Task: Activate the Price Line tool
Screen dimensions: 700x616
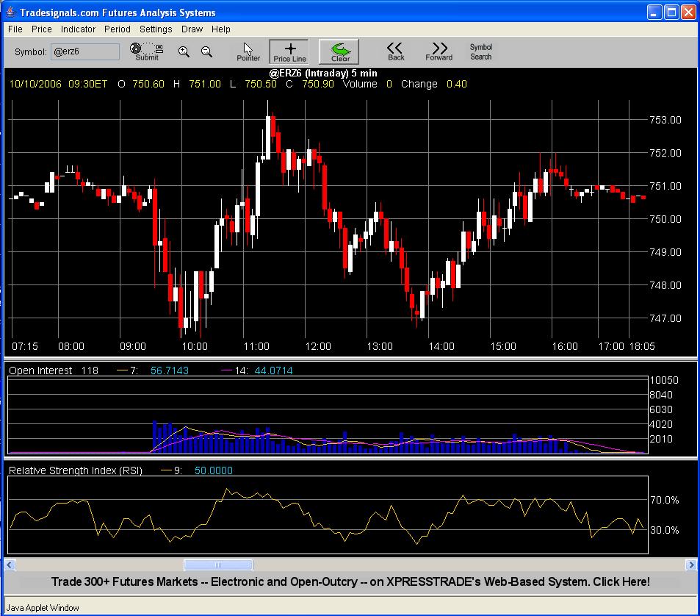Action: 289,51
